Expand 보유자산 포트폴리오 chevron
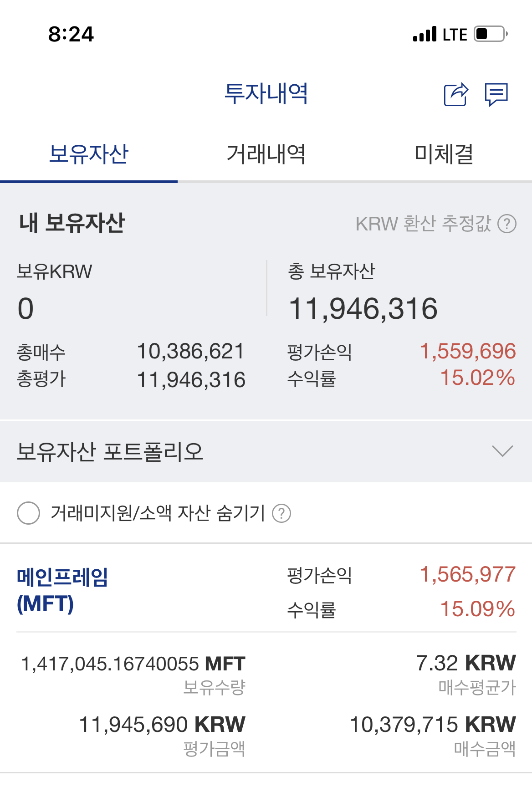532x787 pixels. click(x=503, y=451)
